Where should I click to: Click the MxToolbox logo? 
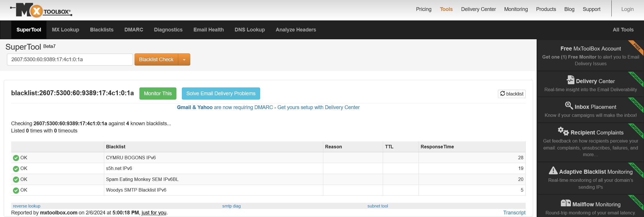pos(41,10)
